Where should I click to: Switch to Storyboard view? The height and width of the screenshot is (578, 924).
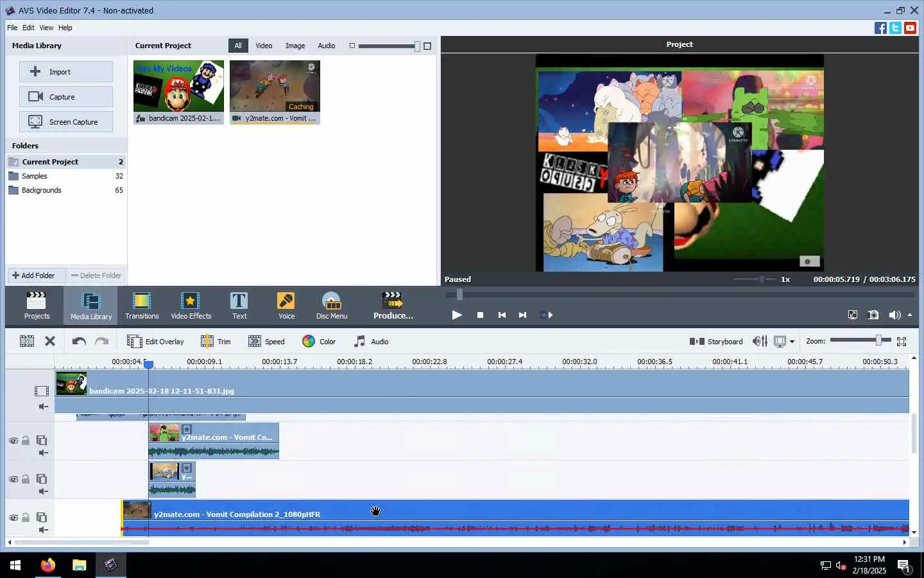[x=716, y=341]
